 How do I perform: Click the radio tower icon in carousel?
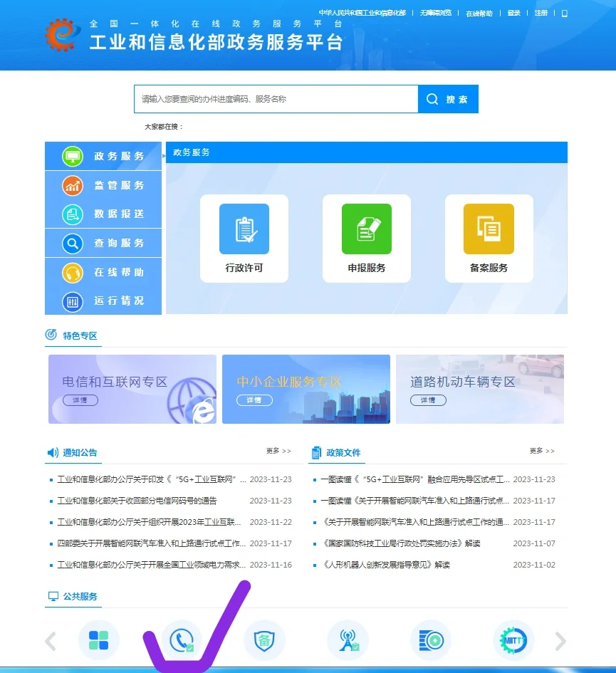(348, 640)
